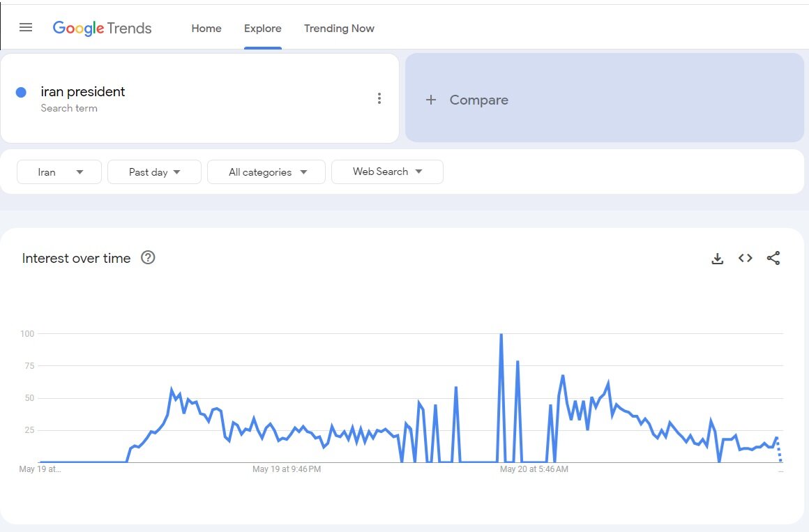Select the Explore tab
Viewport: 809px width, 532px height.
263,29
